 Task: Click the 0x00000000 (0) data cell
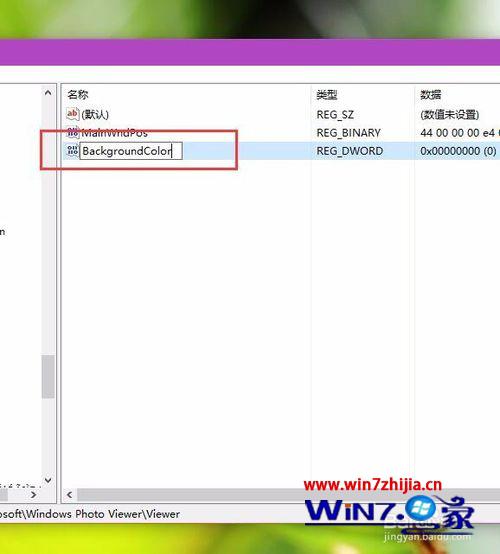coord(458,151)
